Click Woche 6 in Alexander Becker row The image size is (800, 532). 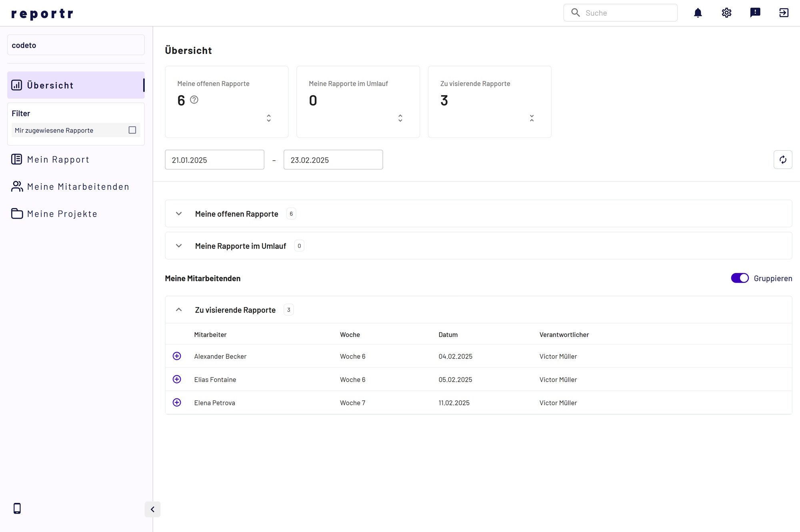352,356
